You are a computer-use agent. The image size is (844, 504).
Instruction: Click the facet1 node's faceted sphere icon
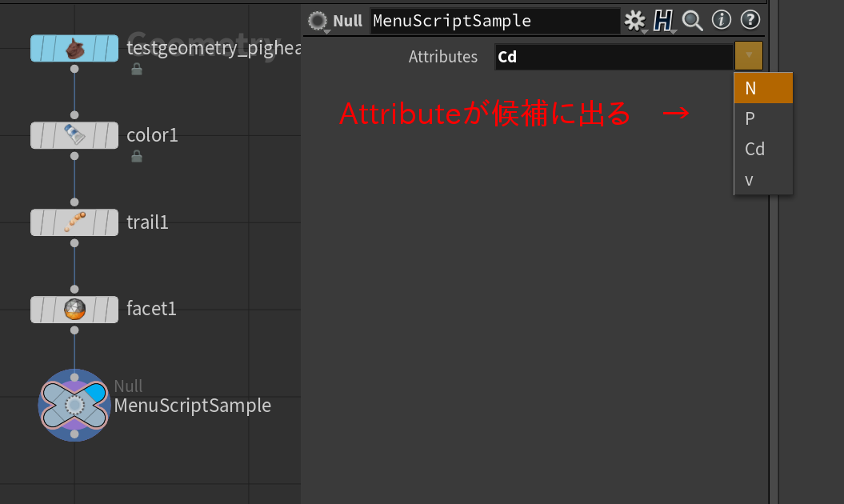(74, 308)
